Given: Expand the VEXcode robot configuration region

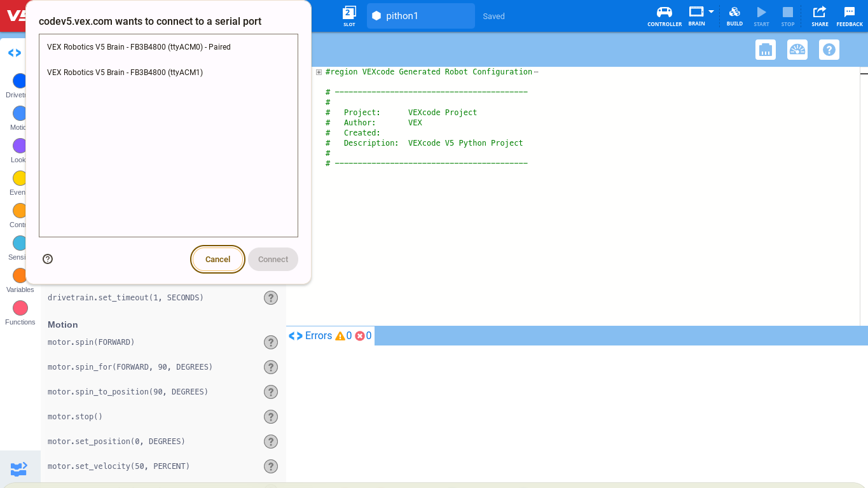Looking at the screenshot, I should point(319,72).
